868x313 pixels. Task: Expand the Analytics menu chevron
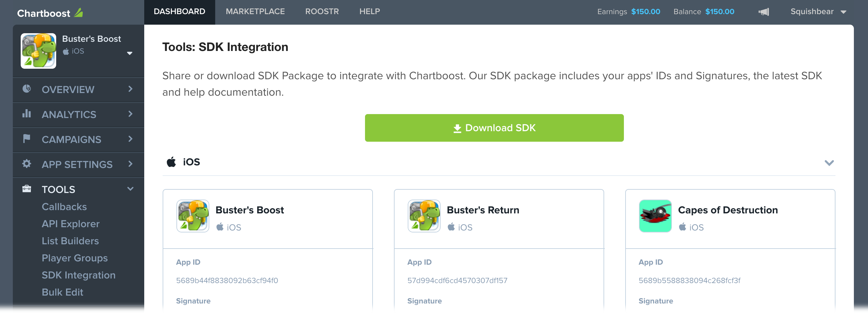point(130,114)
